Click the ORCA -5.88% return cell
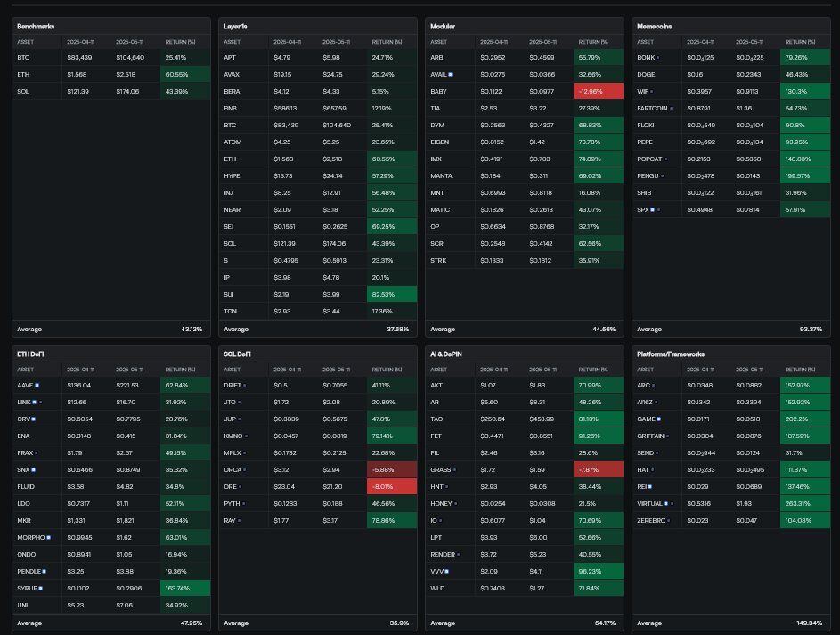This screenshot has height=635, width=840. pyautogui.click(x=392, y=470)
